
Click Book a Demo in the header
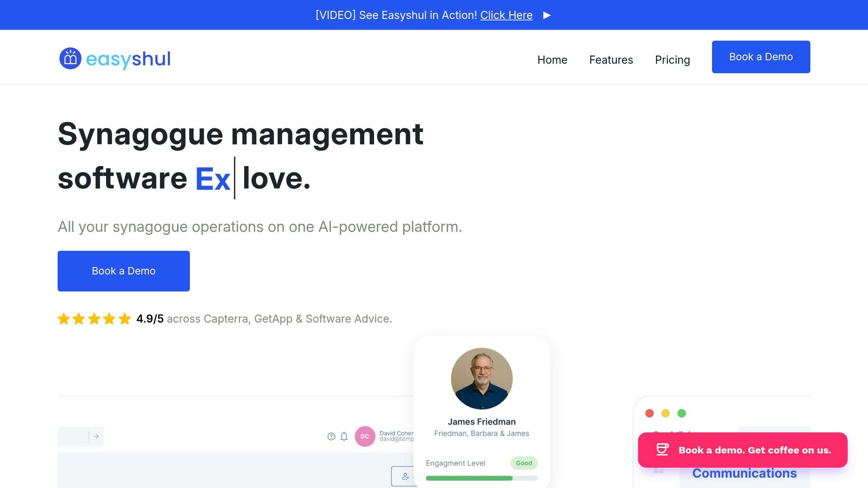(x=761, y=57)
